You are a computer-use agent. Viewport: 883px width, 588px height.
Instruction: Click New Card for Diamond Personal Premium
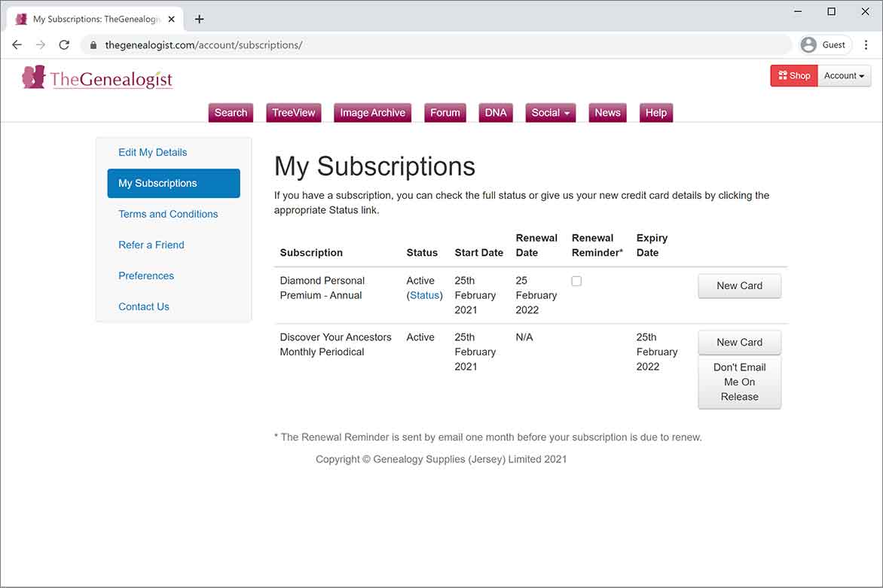[x=739, y=286]
